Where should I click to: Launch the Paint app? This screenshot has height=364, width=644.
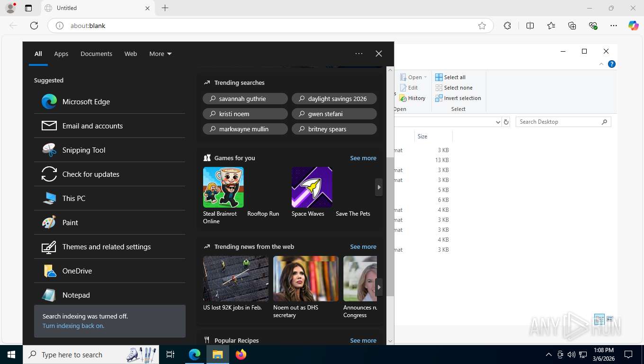click(109, 222)
